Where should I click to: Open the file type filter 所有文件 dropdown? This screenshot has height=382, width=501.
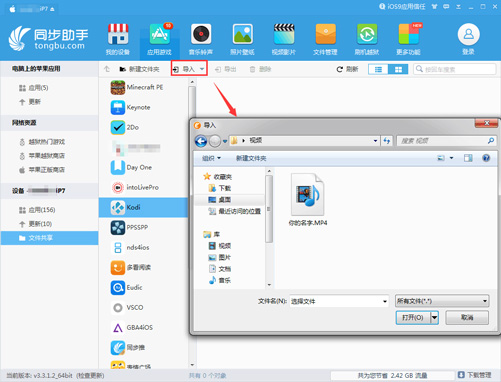[x=442, y=301]
